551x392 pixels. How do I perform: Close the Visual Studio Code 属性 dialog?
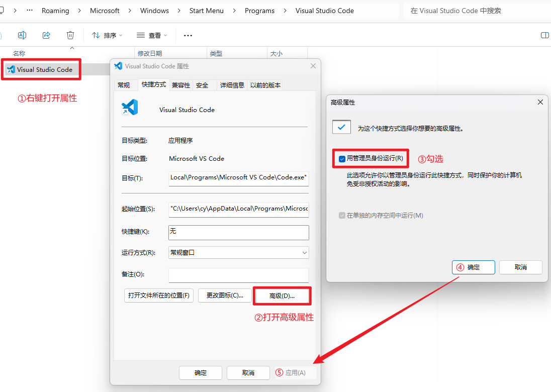pyautogui.click(x=313, y=66)
